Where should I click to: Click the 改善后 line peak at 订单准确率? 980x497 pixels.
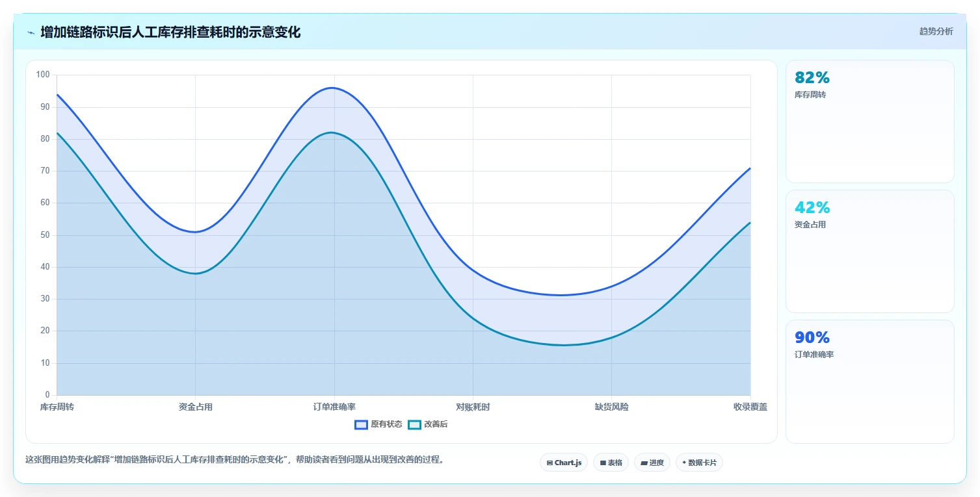tap(333, 133)
